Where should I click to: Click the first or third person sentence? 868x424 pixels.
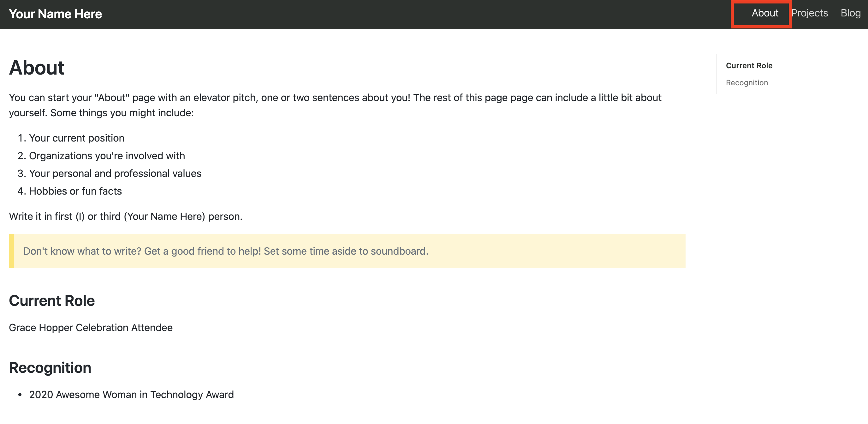pos(125,216)
